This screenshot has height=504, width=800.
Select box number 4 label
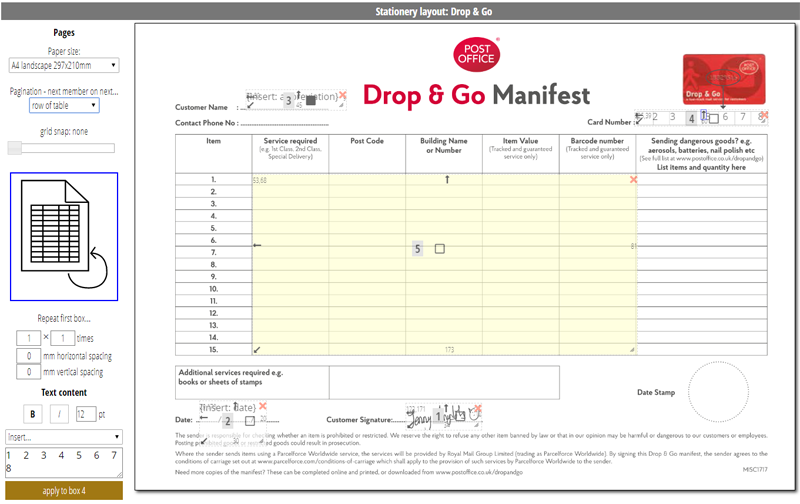coord(691,119)
